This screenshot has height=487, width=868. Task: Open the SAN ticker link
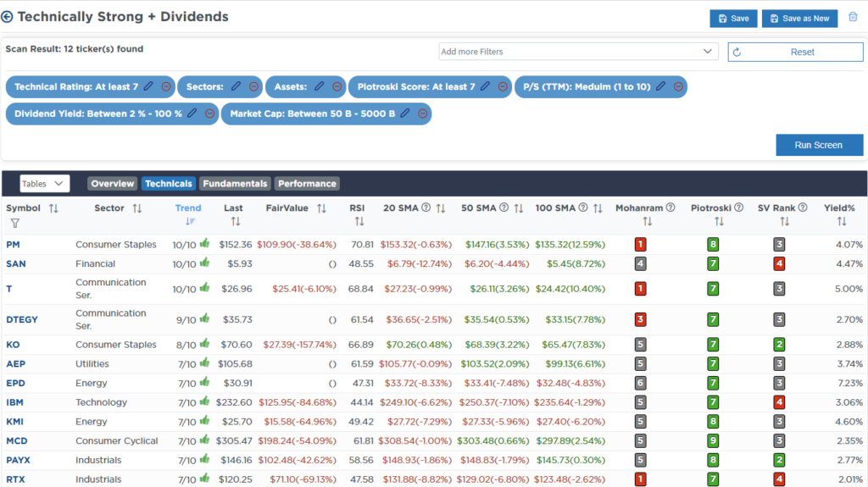[x=16, y=264]
